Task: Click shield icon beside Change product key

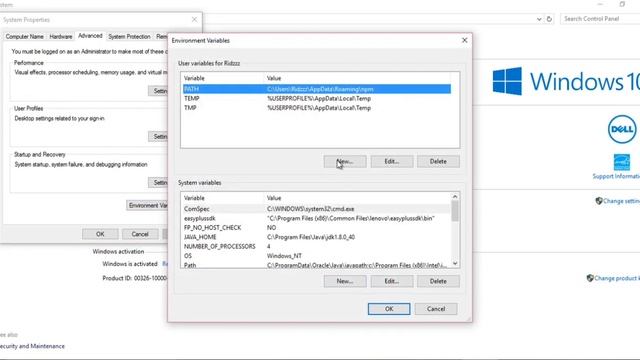Action: click(x=590, y=278)
